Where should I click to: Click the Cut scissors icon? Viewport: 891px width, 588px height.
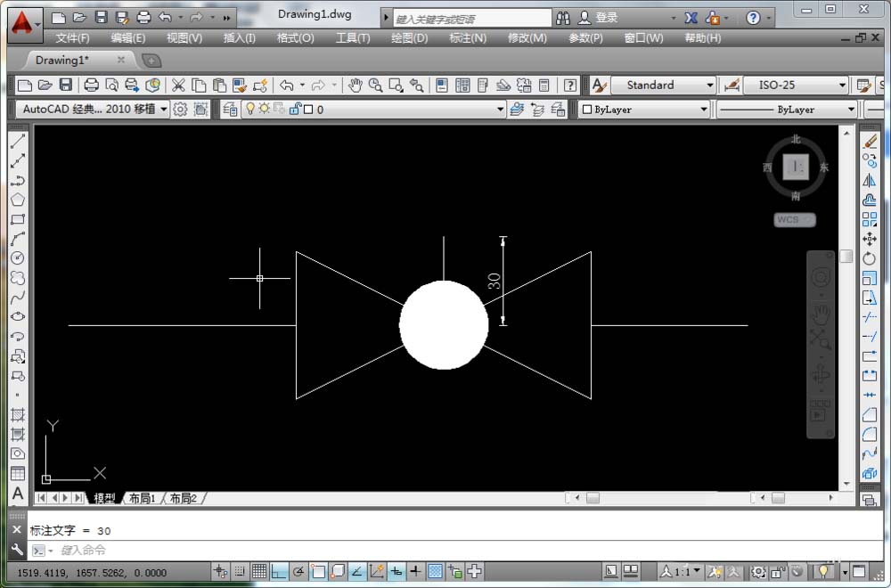pyautogui.click(x=178, y=86)
